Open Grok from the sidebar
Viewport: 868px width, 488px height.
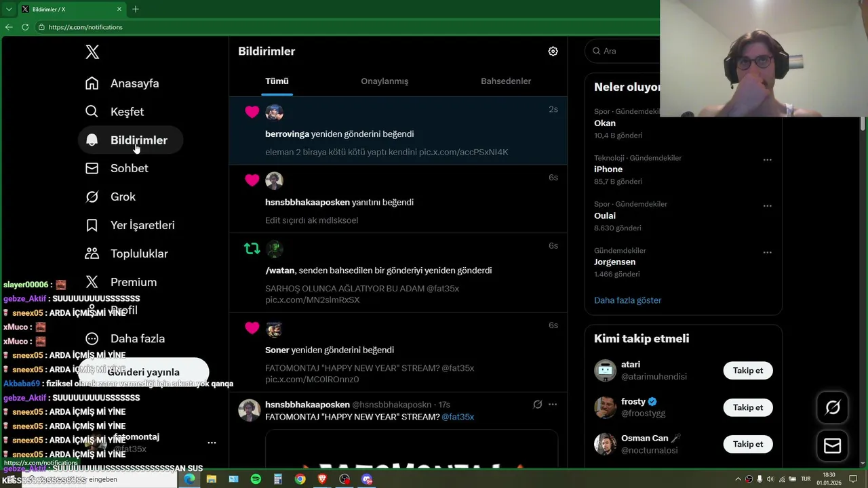pyautogui.click(x=111, y=197)
